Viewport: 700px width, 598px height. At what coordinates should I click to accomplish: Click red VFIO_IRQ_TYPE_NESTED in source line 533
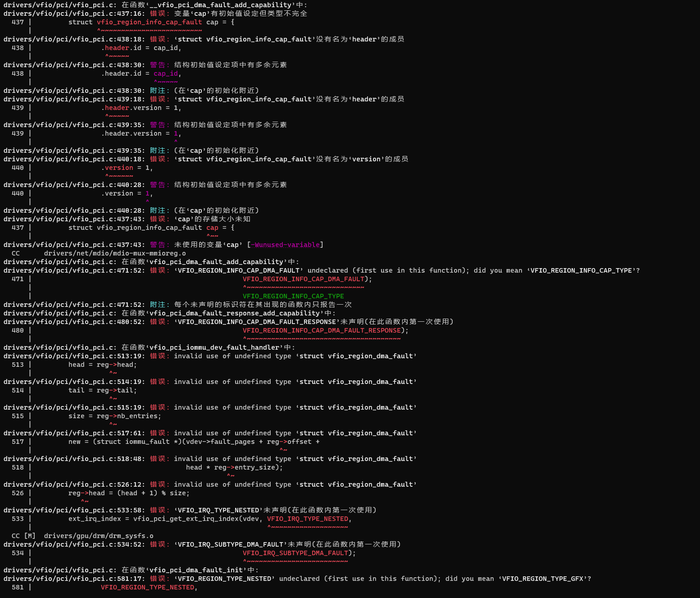308,519
